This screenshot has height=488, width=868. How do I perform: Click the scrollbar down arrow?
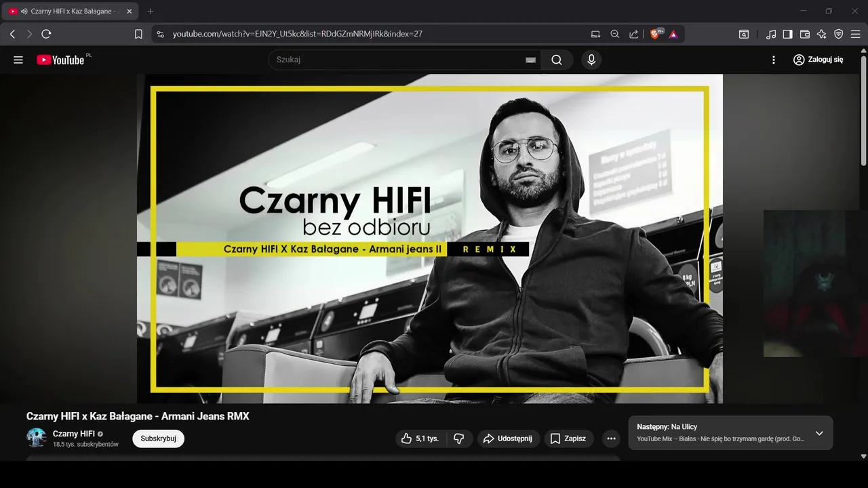click(863, 456)
